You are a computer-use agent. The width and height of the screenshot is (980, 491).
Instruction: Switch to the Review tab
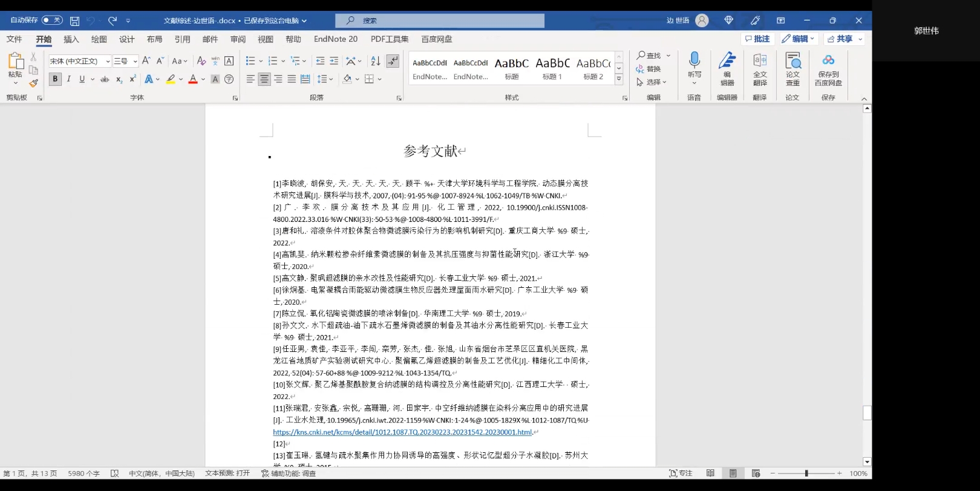click(238, 39)
